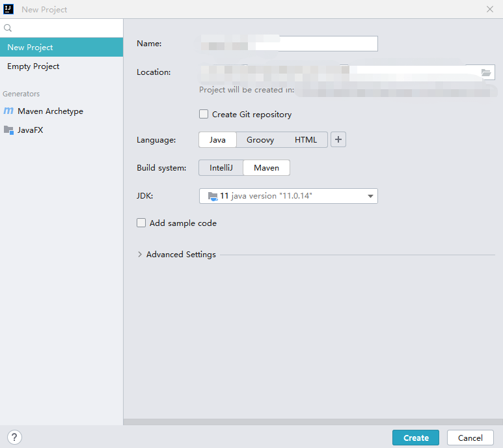Viewport: 503px width, 448px height.
Task: Enable Create Git repository checkbox
Action: (x=204, y=114)
